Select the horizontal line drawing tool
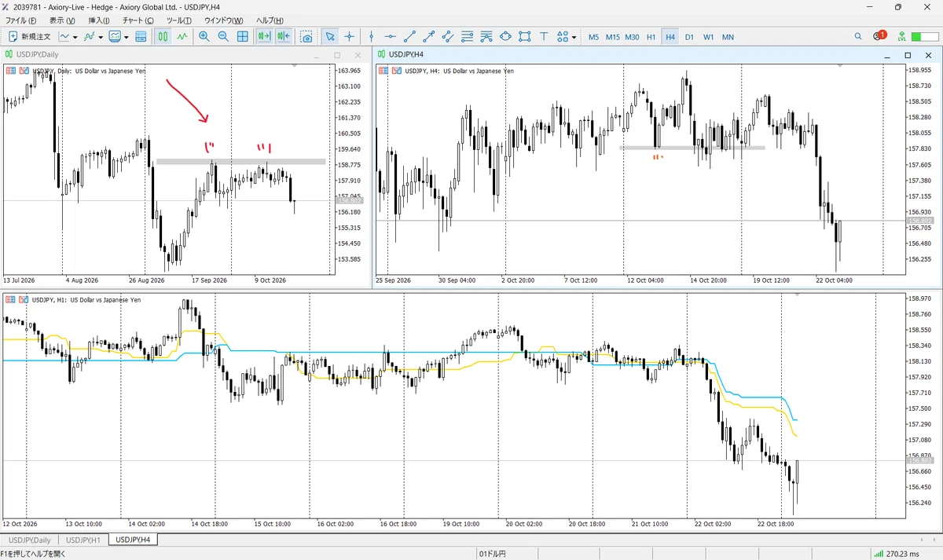This screenshot has width=943, height=560. pyautogui.click(x=391, y=37)
